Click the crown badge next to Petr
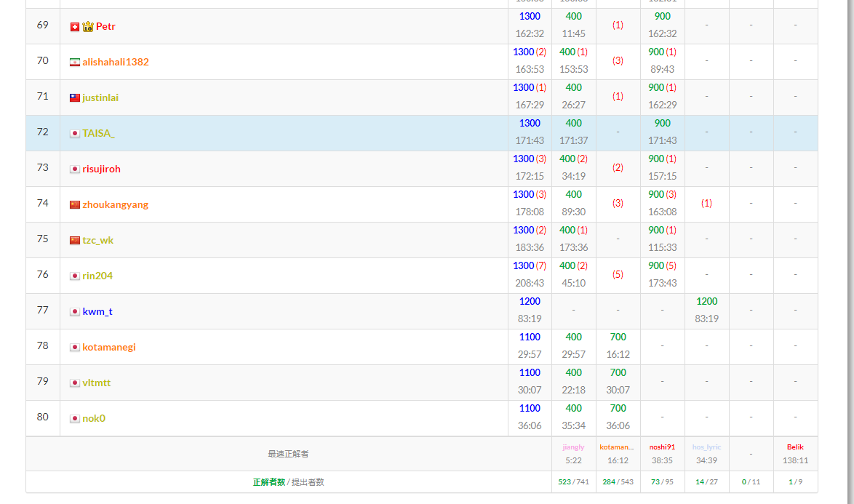This screenshot has width=854, height=504. tap(88, 27)
